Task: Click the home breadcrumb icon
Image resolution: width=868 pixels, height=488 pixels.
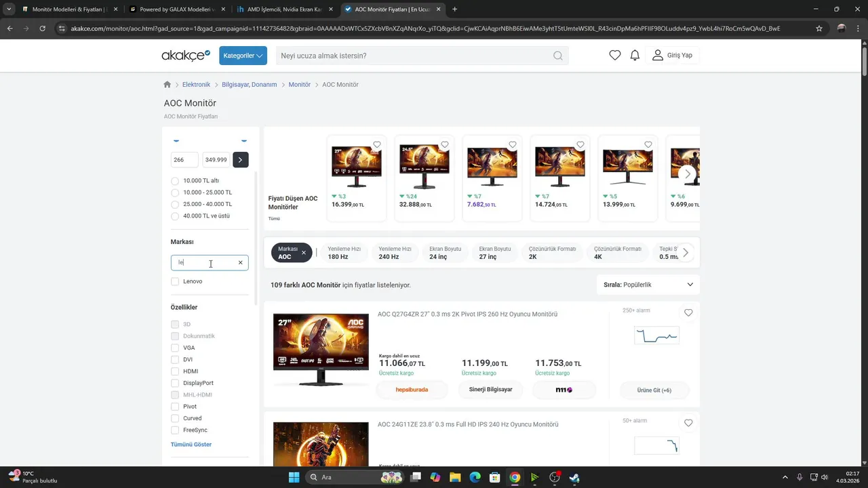Action: (167, 85)
